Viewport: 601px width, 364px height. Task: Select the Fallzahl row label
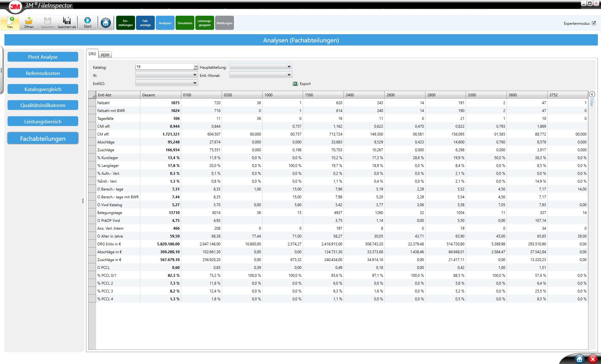tap(103, 103)
